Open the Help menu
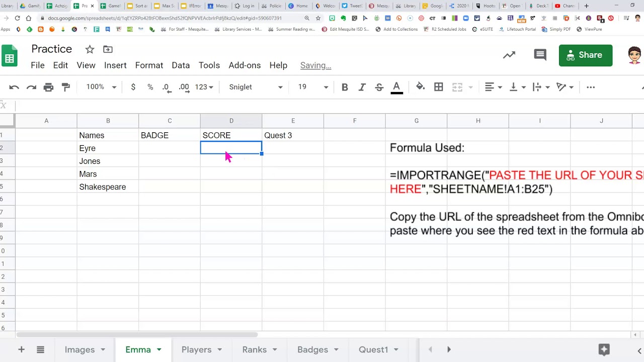 pyautogui.click(x=278, y=65)
